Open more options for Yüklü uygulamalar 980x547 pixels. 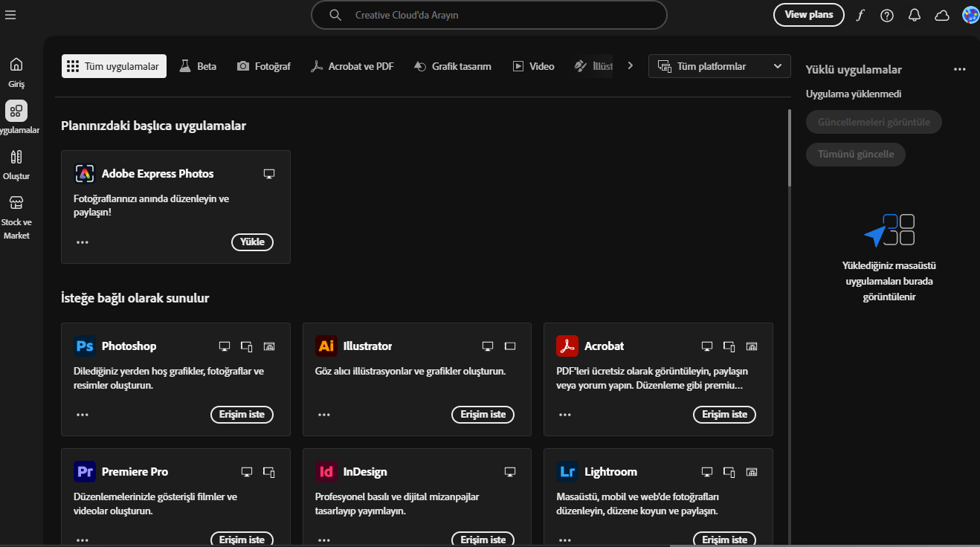coord(960,69)
